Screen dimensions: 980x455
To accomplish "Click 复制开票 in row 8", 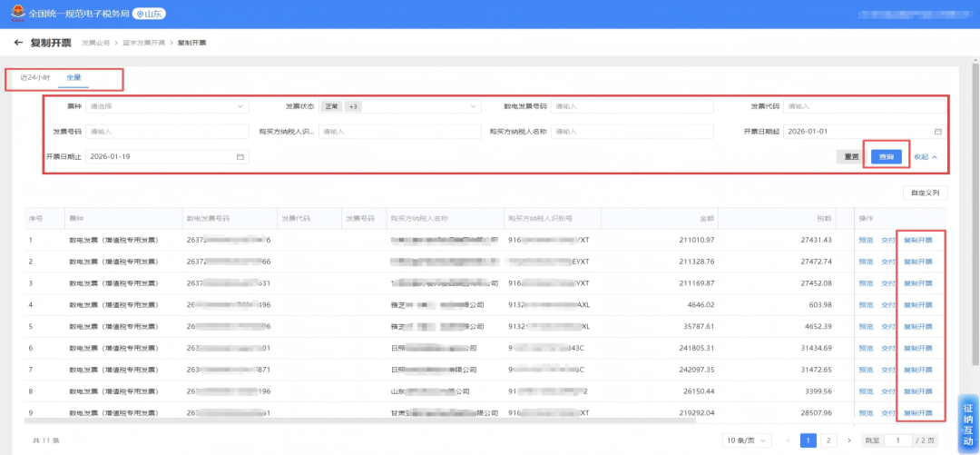I will tap(917, 391).
